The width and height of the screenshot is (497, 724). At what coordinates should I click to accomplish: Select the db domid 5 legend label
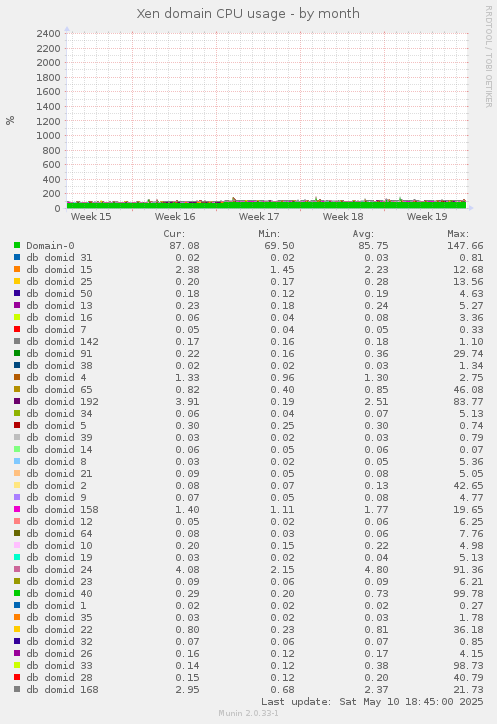tap(56, 426)
